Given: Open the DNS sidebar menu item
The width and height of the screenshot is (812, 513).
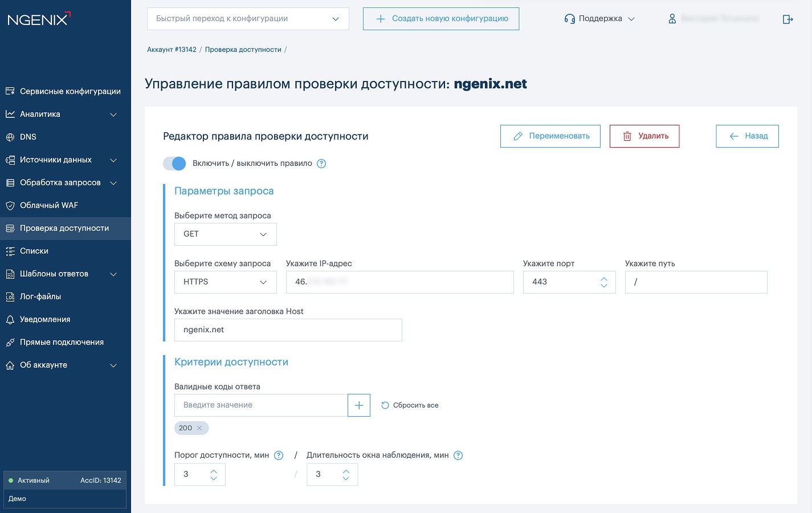Looking at the screenshot, I should 28,137.
